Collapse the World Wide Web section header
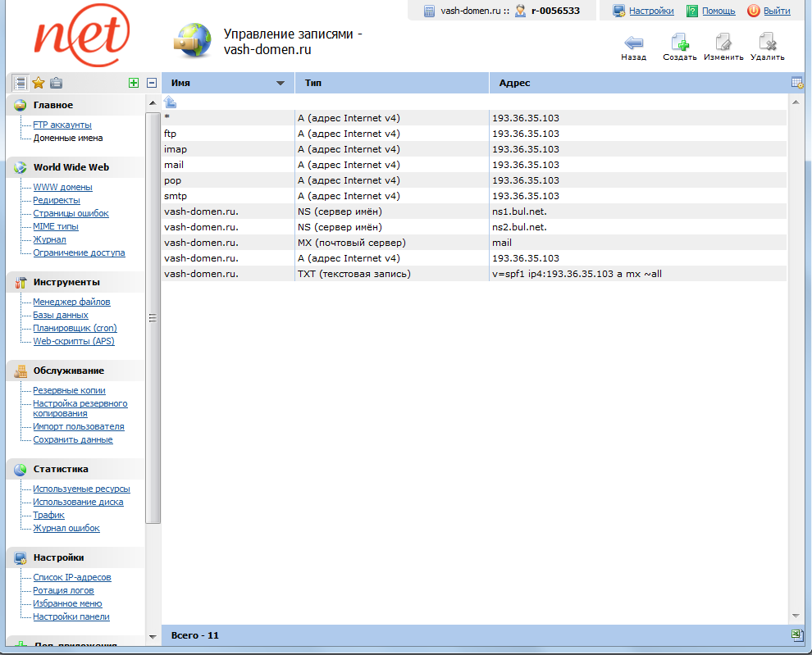 (x=71, y=167)
